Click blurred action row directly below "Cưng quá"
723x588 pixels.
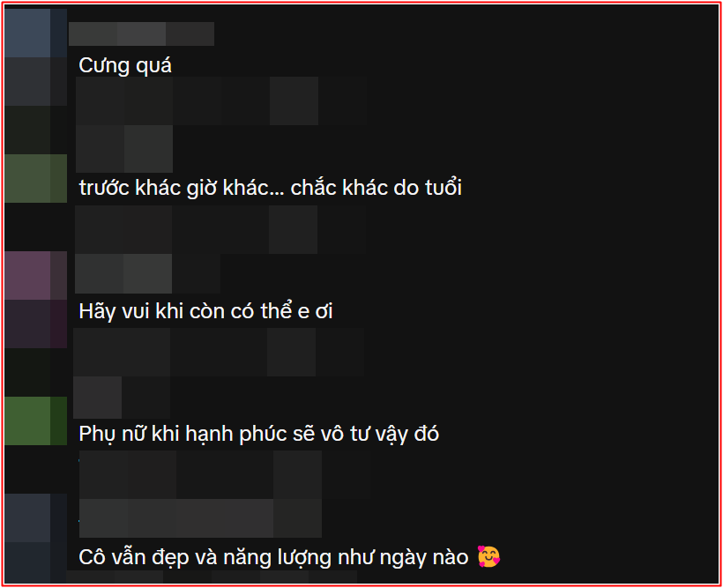[220, 100]
